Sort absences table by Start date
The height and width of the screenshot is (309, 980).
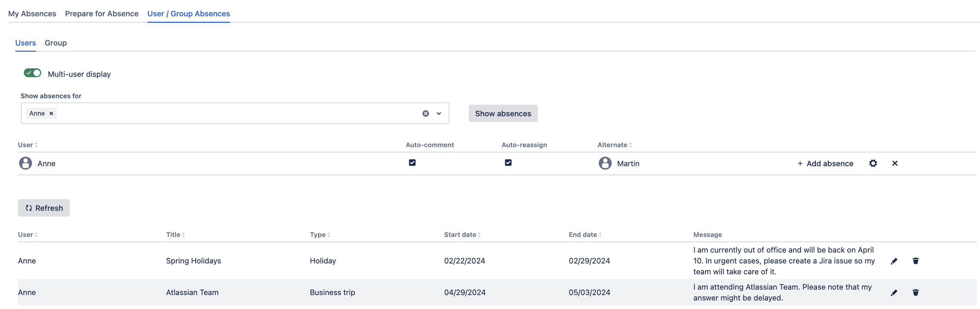[462, 235]
